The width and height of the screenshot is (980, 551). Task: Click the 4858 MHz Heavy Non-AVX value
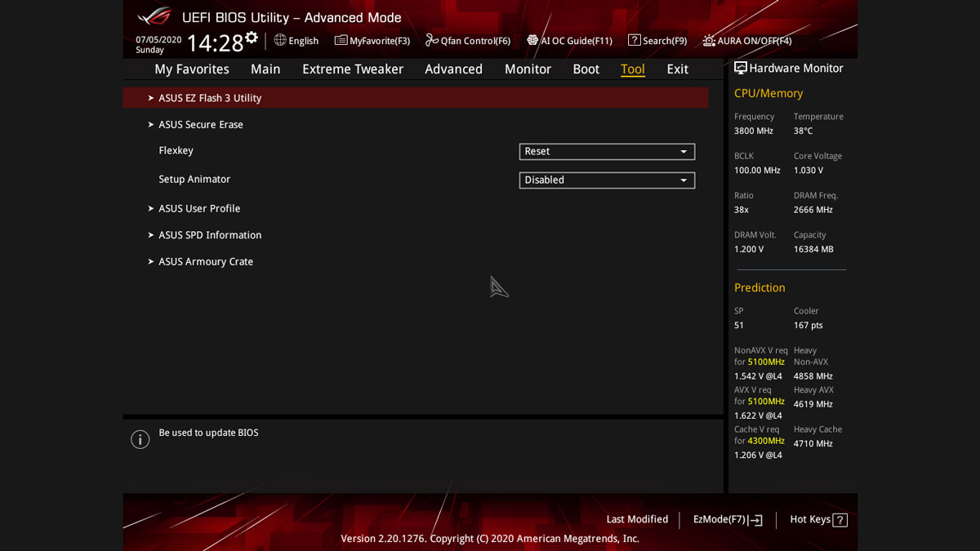coord(813,376)
